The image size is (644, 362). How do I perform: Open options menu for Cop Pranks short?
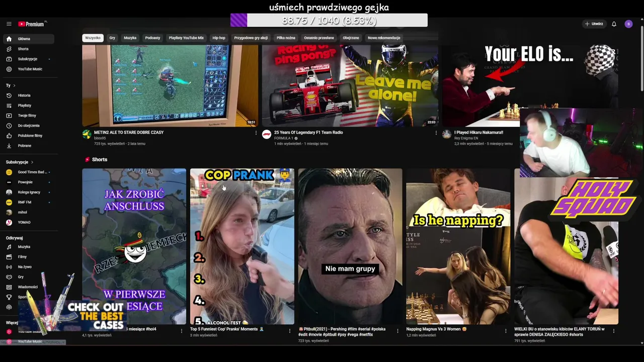(x=289, y=331)
